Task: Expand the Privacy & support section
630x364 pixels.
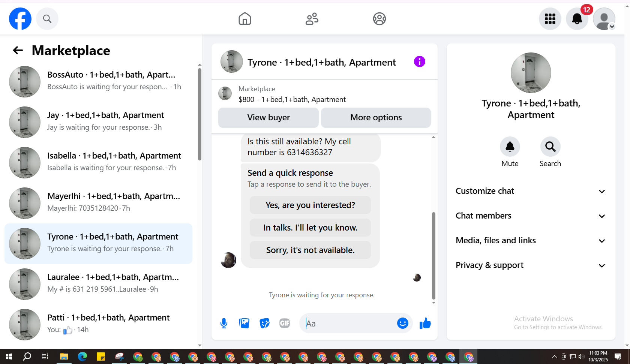Action: [531, 265]
